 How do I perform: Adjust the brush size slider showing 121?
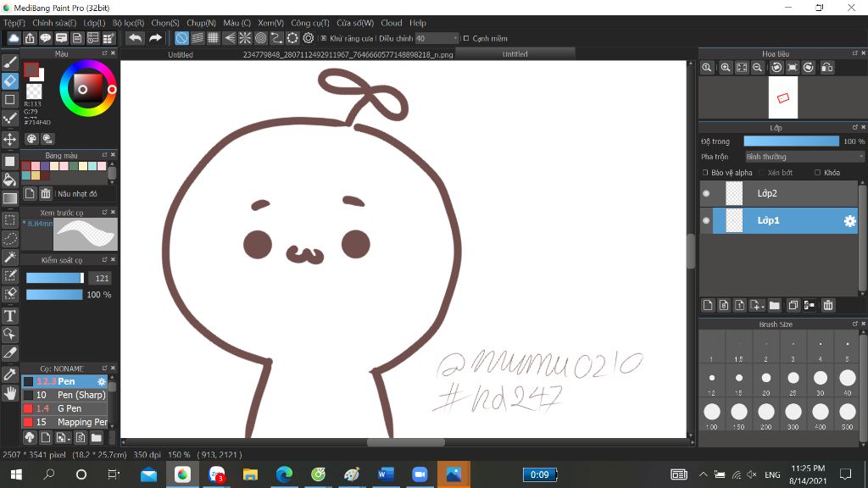(x=54, y=278)
